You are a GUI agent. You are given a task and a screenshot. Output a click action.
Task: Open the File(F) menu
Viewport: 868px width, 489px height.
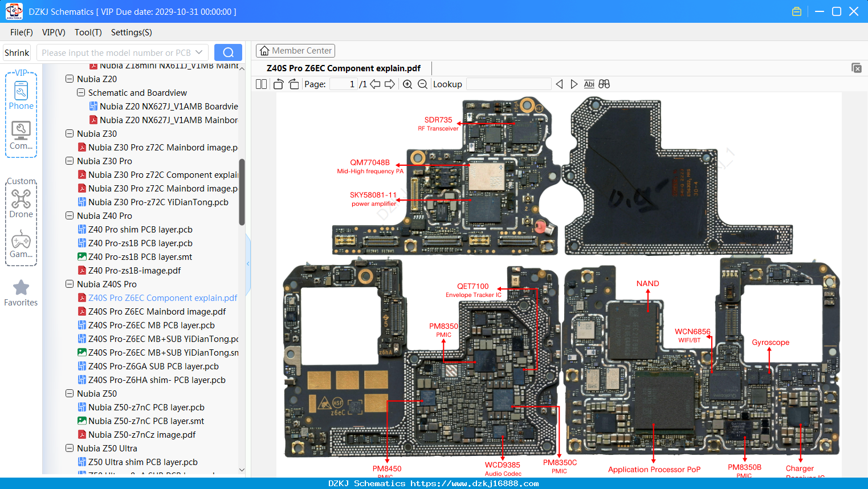pyautogui.click(x=21, y=32)
